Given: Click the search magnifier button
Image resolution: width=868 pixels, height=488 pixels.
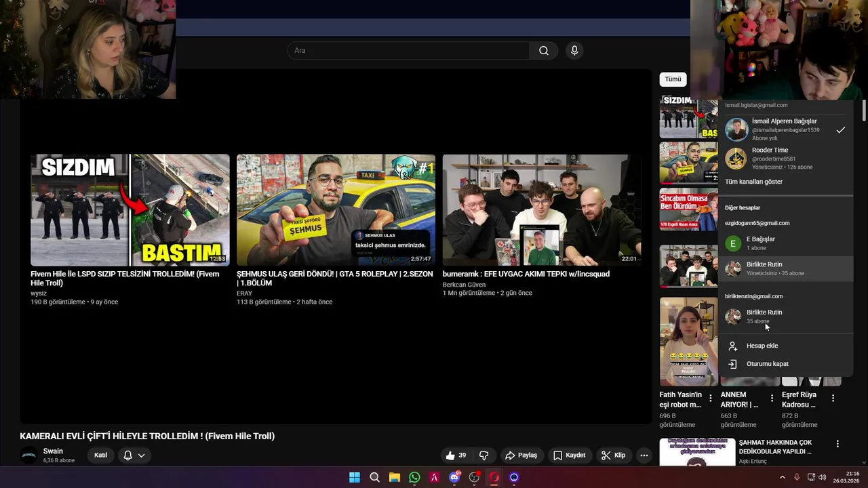Looking at the screenshot, I should click(x=544, y=51).
